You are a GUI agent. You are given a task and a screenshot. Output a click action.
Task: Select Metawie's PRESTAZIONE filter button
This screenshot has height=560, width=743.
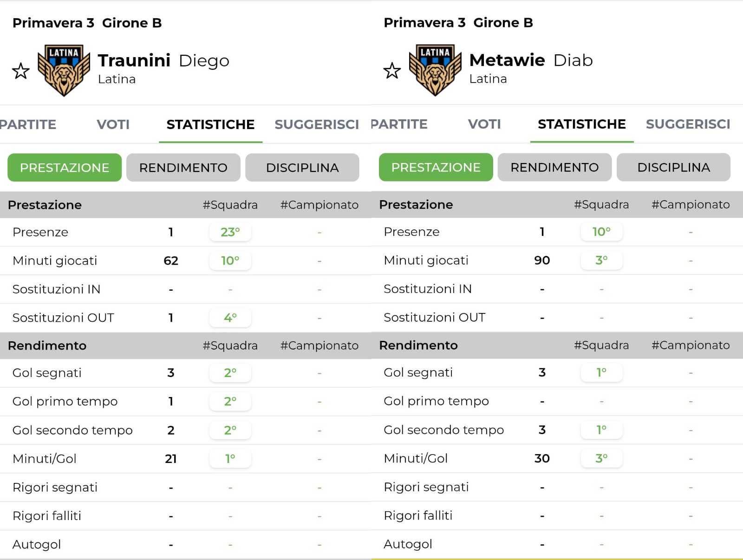point(436,167)
